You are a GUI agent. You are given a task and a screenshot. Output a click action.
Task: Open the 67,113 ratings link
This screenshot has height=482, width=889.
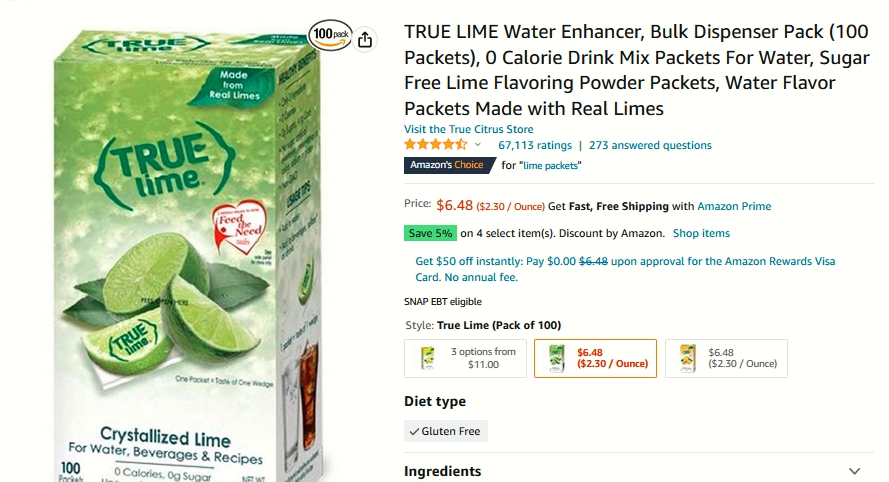pos(535,145)
